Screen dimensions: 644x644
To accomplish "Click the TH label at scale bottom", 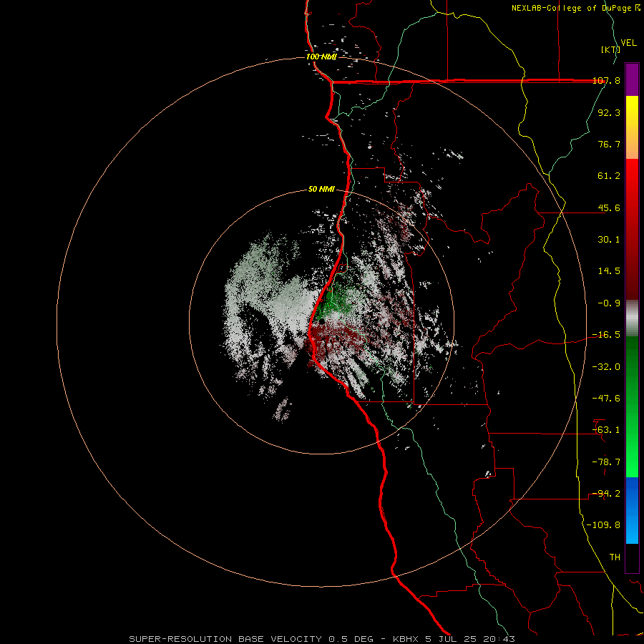I will pyautogui.click(x=615, y=557).
